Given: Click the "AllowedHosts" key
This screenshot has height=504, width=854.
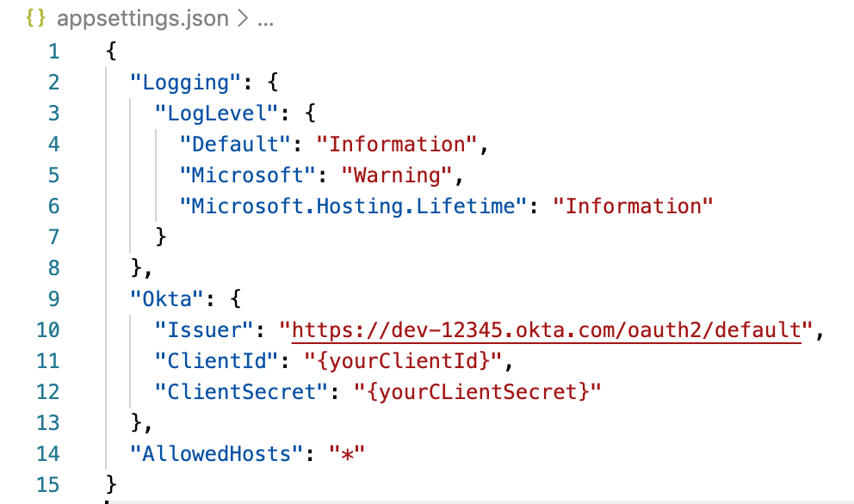Looking at the screenshot, I should (x=210, y=453).
